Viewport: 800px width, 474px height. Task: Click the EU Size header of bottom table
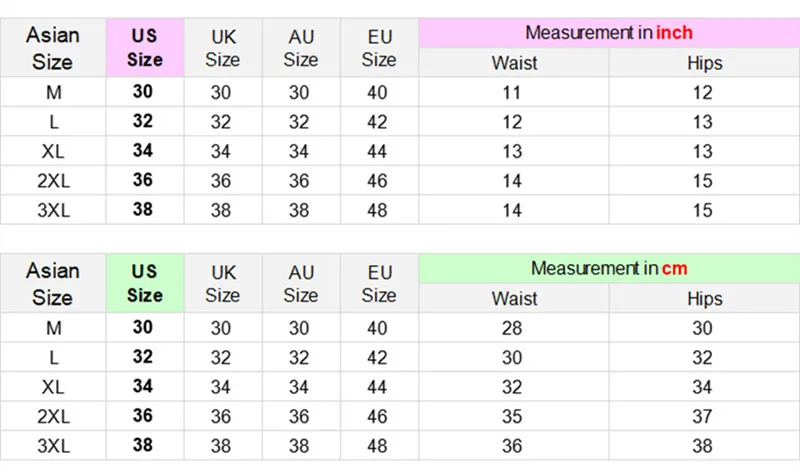click(379, 283)
